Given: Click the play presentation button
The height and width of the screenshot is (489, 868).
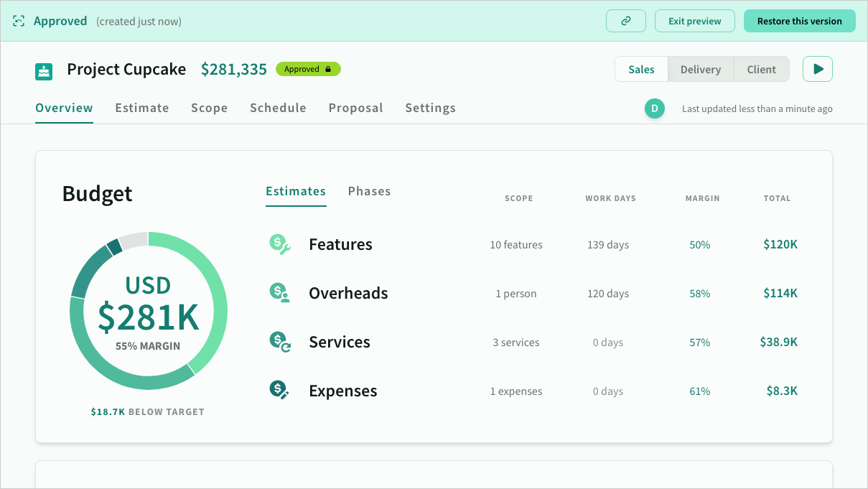Looking at the screenshot, I should click(817, 69).
